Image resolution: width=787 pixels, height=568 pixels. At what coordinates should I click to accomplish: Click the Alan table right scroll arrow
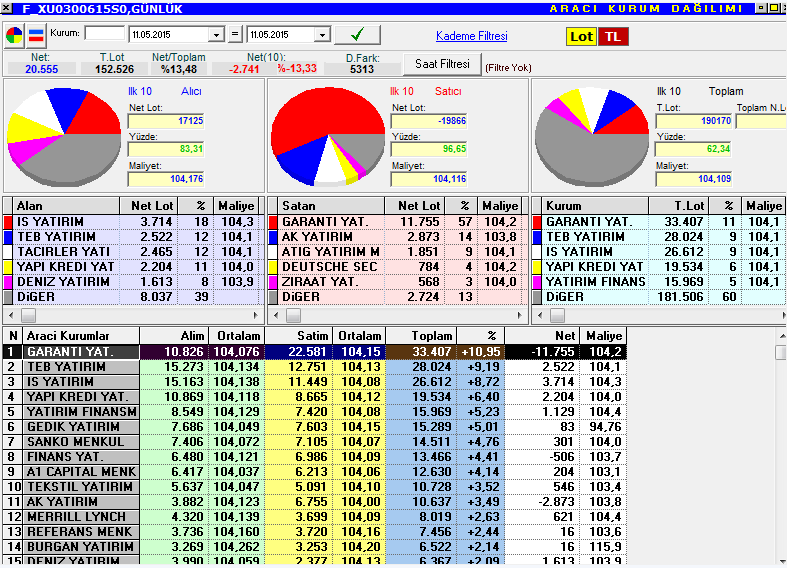coord(255,316)
